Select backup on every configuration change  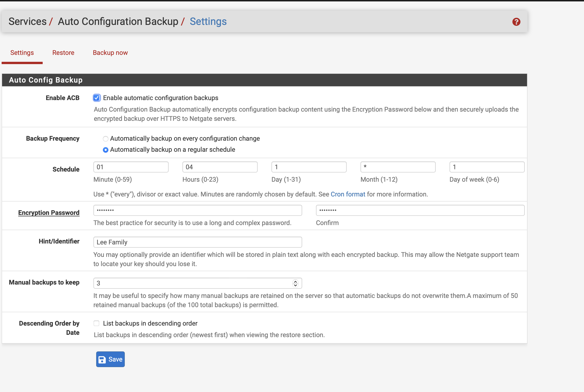(105, 139)
